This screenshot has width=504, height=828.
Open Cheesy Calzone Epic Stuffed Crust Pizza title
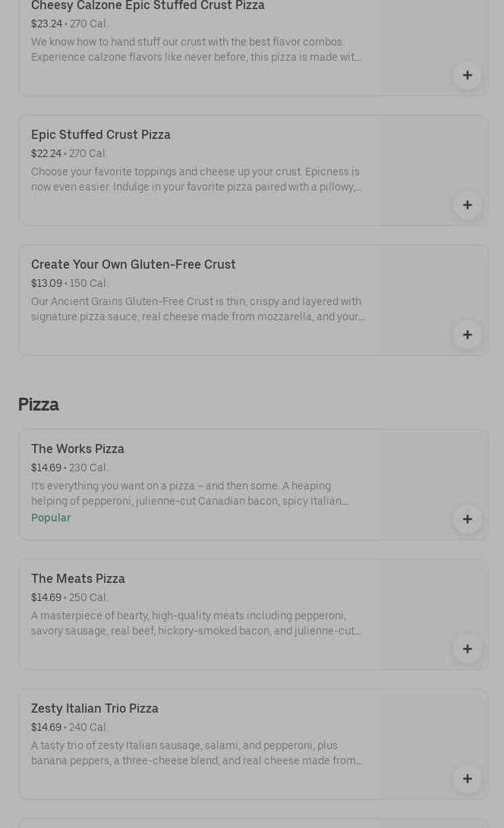click(x=148, y=6)
